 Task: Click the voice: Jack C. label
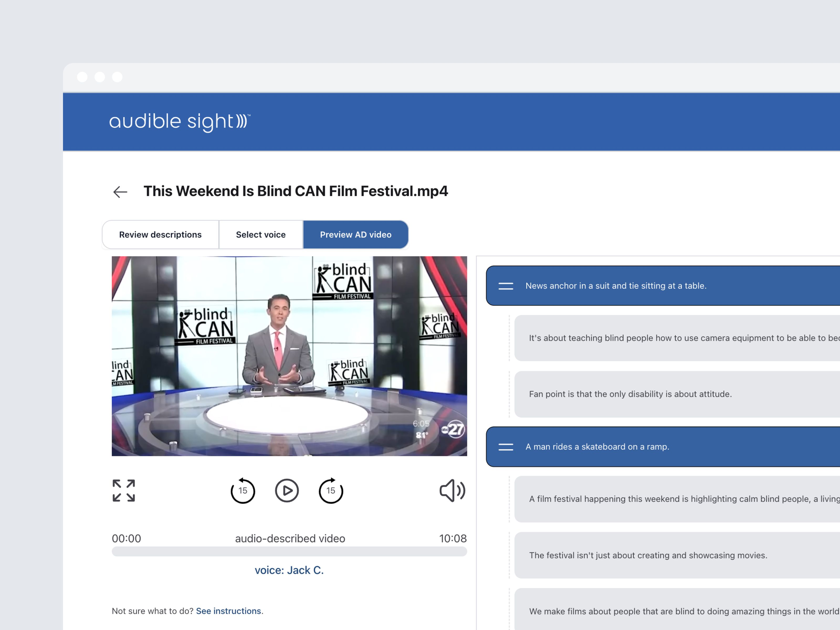[x=289, y=570]
